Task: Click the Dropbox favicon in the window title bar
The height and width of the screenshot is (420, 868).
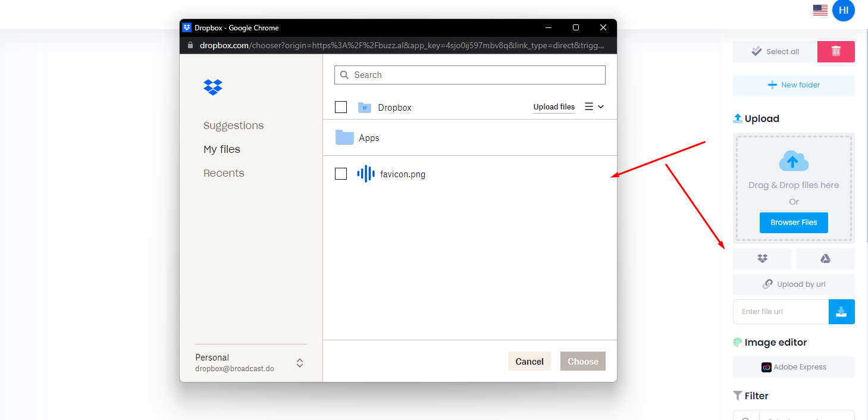Action: (x=187, y=27)
